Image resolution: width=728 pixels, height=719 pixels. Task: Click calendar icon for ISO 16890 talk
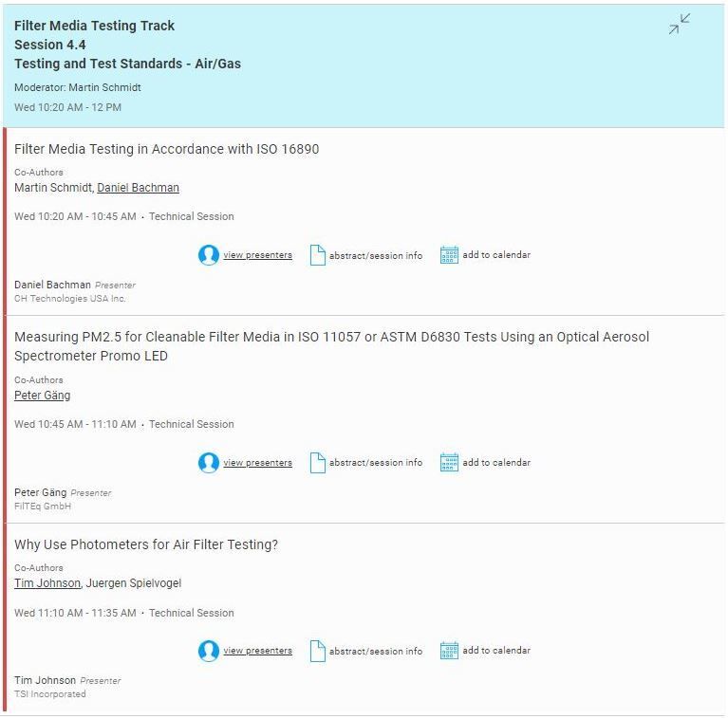coord(449,255)
